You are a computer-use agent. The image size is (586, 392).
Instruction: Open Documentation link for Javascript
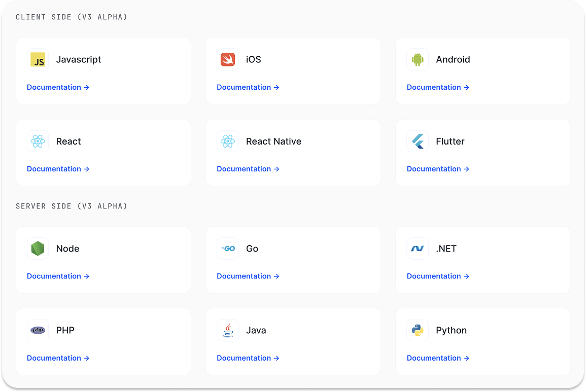click(58, 87)
